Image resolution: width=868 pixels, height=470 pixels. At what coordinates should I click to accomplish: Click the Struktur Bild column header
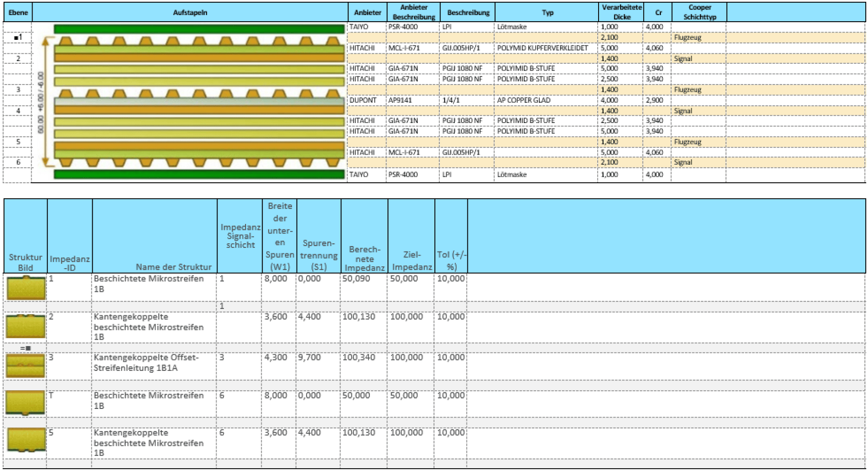click(x=26, y=236)
